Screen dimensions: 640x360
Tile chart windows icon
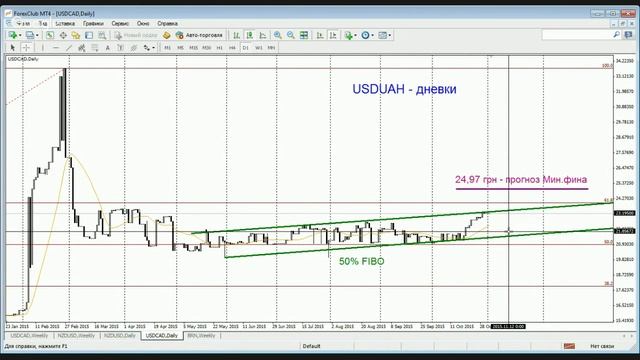click(x=304, y=36)
